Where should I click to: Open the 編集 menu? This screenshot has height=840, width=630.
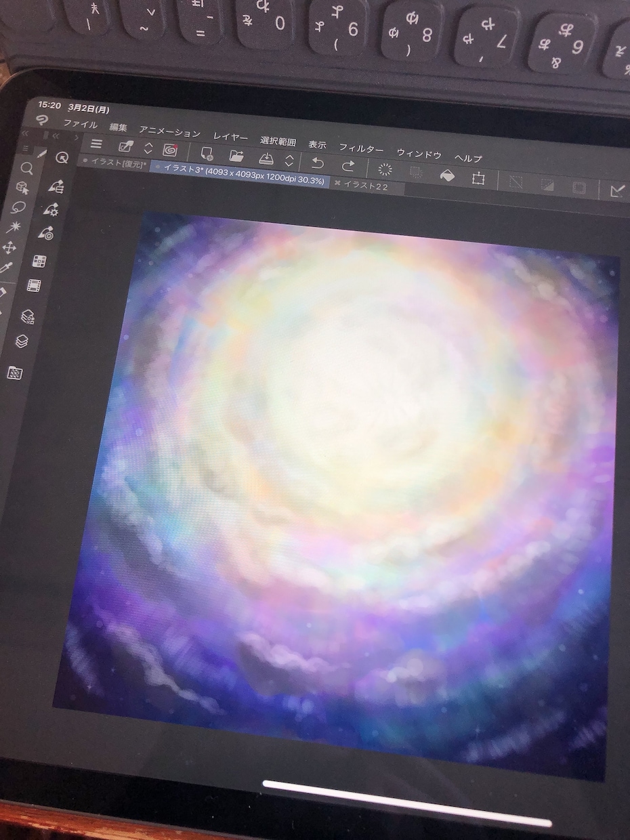[x=118, y=127]
